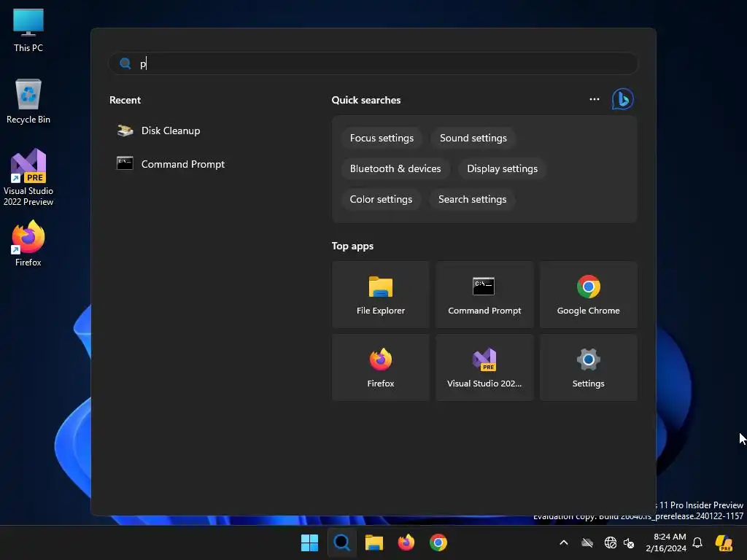
Task: Open Bluetooth & devices quick search
Action: (395, 168)
